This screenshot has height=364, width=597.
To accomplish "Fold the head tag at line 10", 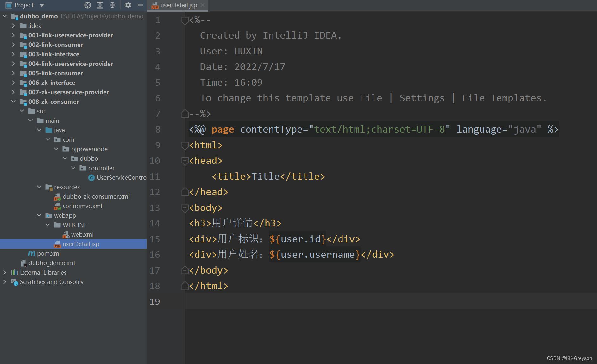I will (x=185, y=161).
